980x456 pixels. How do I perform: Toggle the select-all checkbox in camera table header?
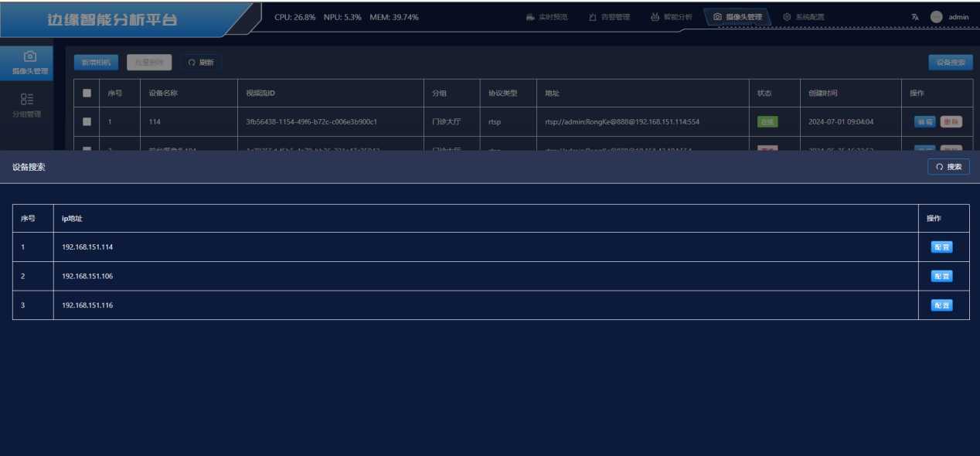coord(87,94)
